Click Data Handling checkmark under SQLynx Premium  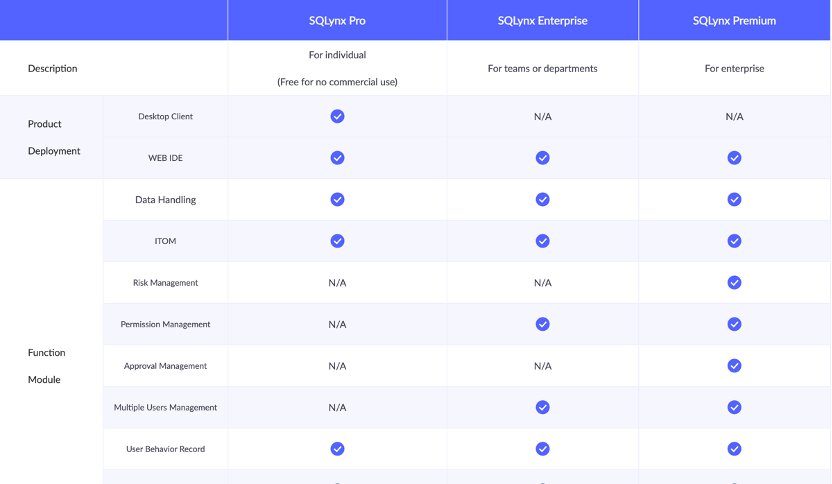click(x=734, y=199)
